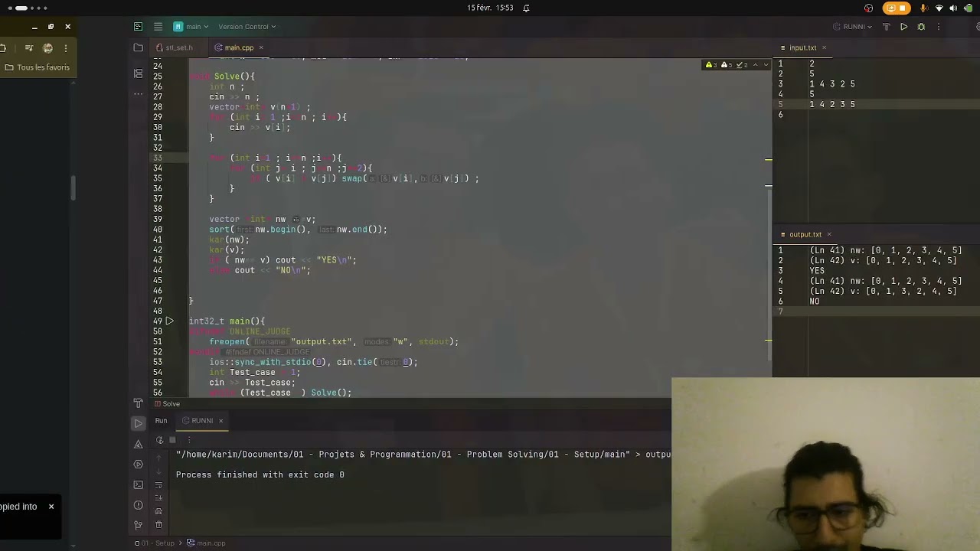Click the Run panel label
The image size is (980, 551).
coord(161,420)
